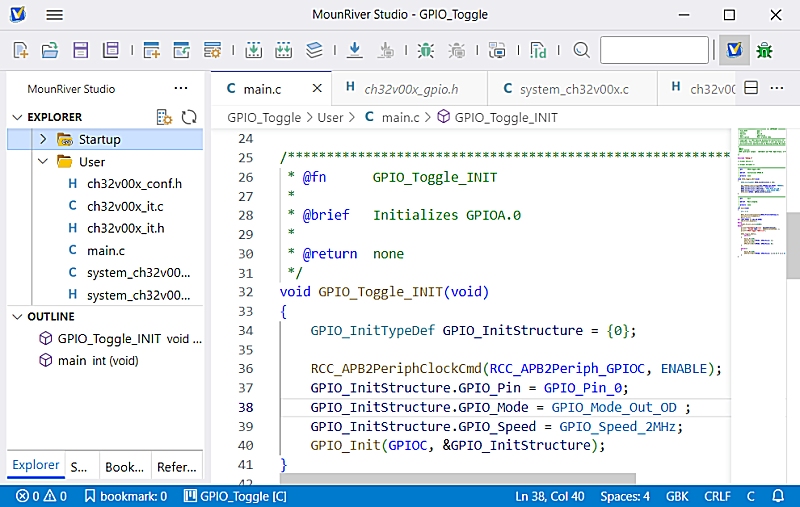Select the Explorer bottom tab
The height and width of the screenshot is (507, 800).
coord(36,465)
